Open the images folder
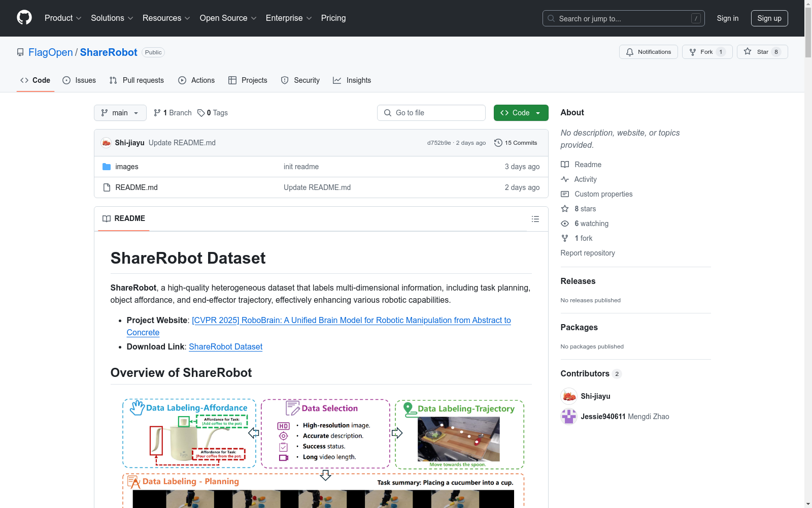Viewport: 812px width, 508px height. pos(127,167)
